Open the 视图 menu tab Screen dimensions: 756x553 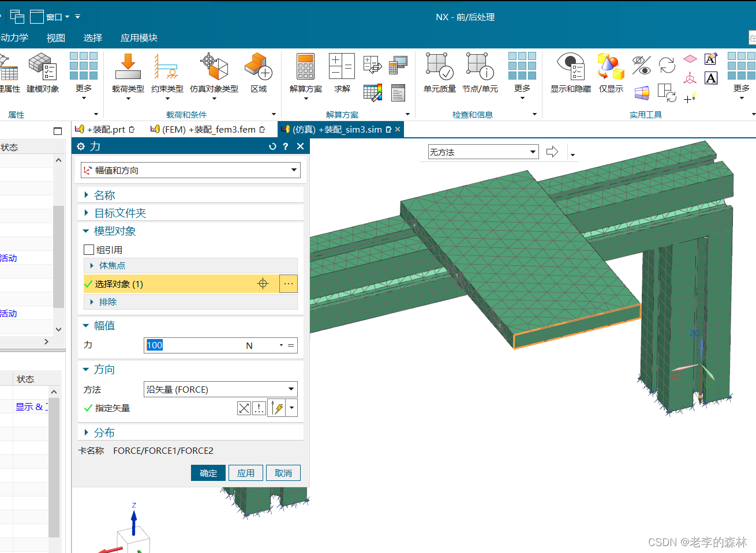(x=56, y=38)
